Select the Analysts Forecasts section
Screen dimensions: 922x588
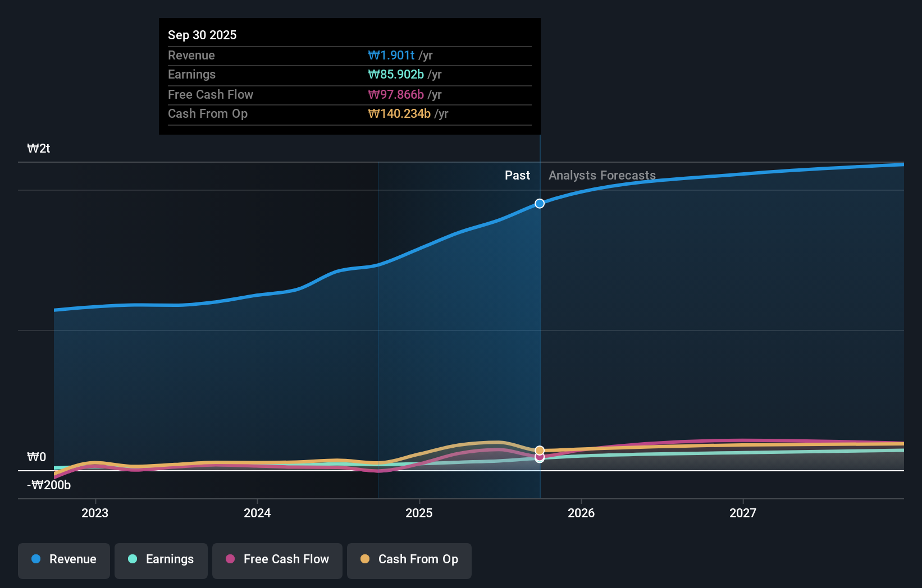pyautogui.click(x=601, y=175)
